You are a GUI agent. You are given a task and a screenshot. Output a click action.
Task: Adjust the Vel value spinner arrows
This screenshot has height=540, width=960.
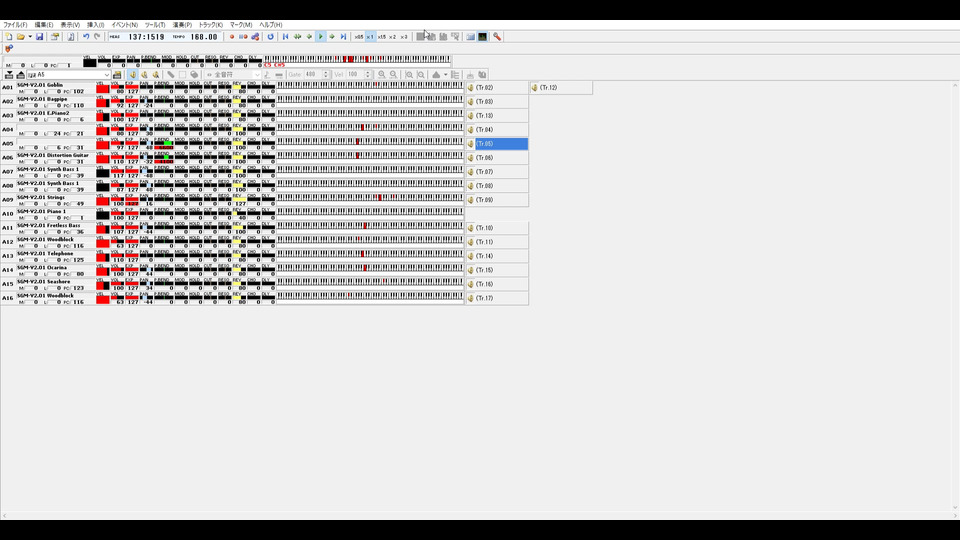[368, 75]
